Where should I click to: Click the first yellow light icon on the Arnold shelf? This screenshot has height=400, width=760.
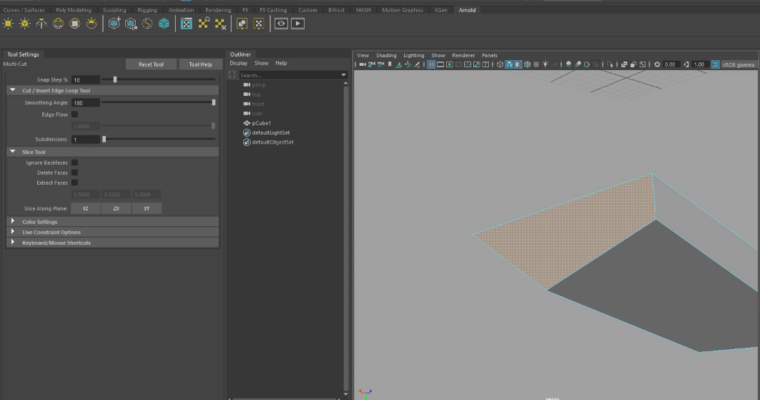9,23
